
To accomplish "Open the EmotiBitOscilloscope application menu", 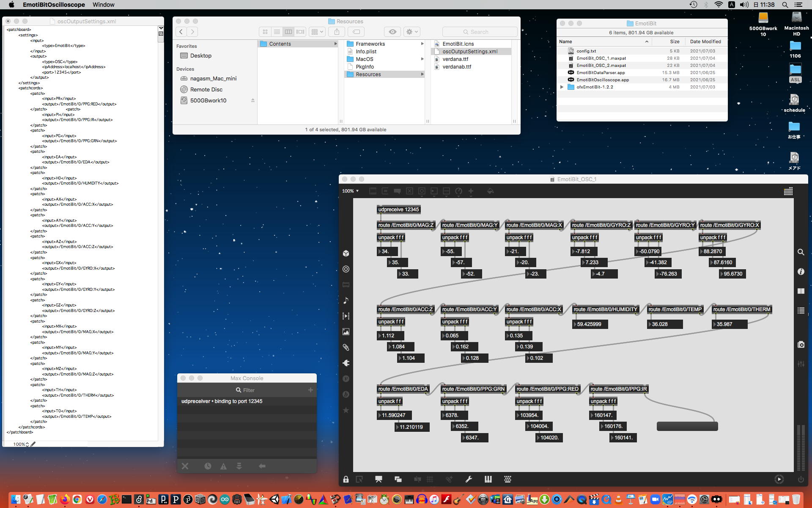I will tap(54, 5).
